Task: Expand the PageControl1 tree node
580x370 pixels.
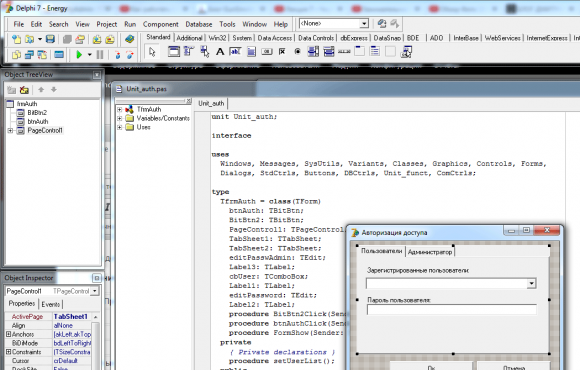Action: [10, 130]
